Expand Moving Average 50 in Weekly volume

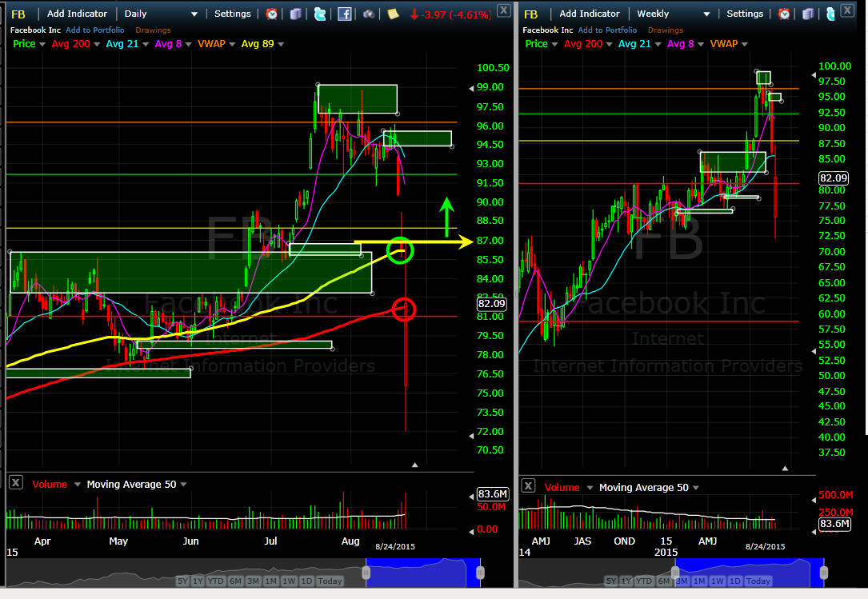(x=696, y=488)
